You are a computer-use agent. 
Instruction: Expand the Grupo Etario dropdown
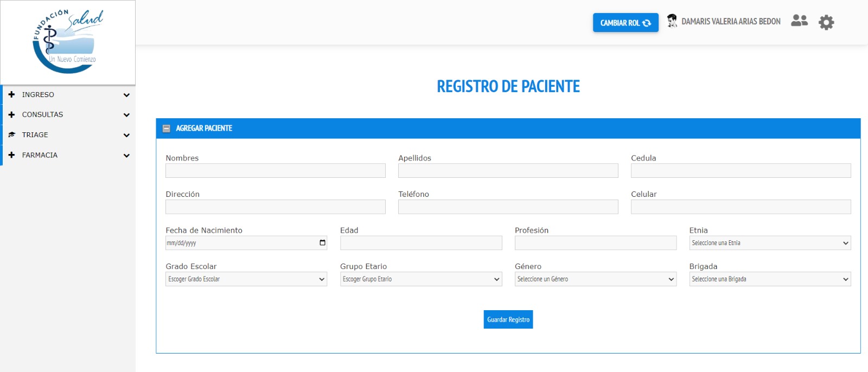tap(420, 279)
